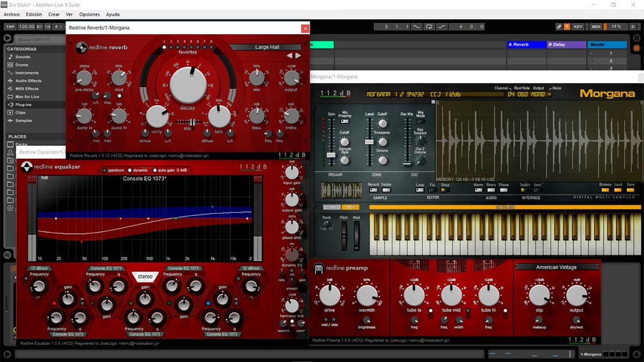Select the Instruments browser category

pos(27,73)
